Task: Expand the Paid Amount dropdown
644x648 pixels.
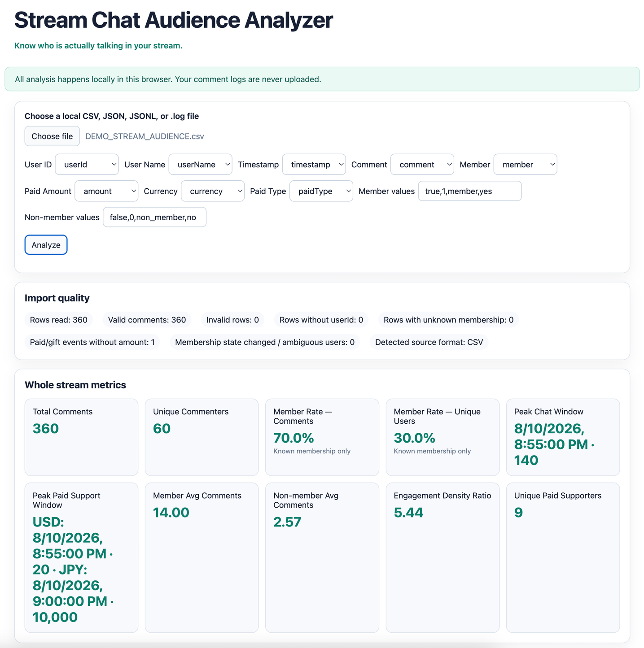Action: tap(106, 191)
